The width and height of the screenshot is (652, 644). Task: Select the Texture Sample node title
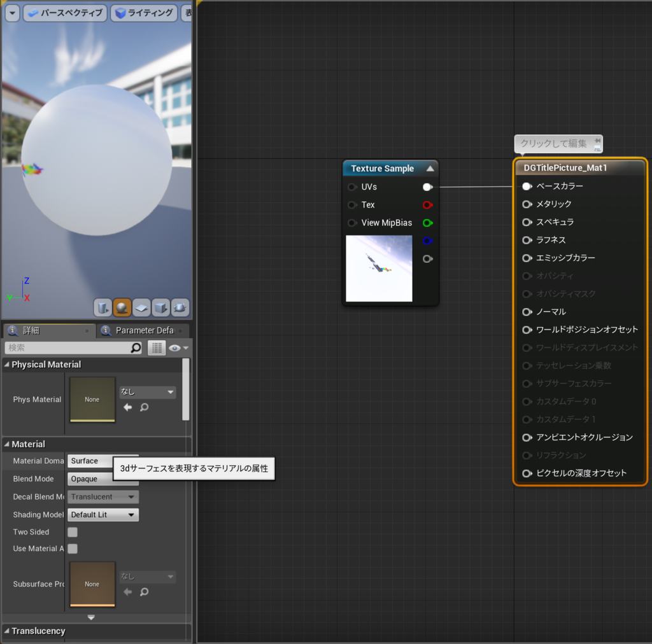[x=382, y=168]
